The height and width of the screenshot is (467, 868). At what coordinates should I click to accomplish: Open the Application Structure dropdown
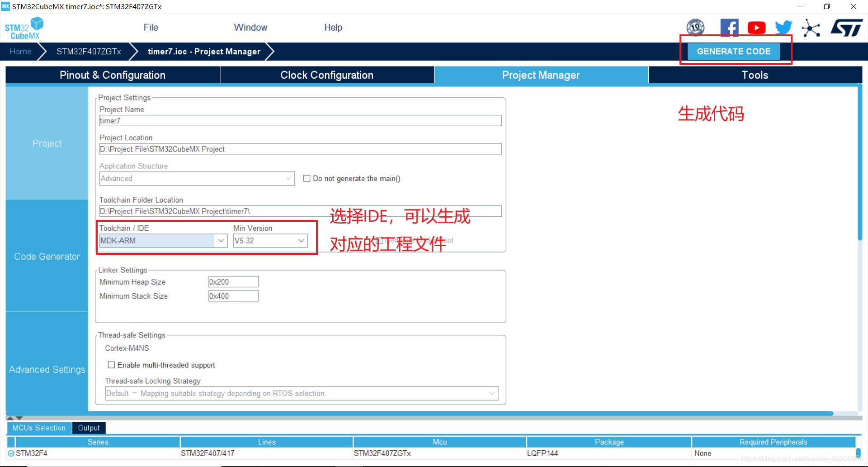[x=197, y=178]
